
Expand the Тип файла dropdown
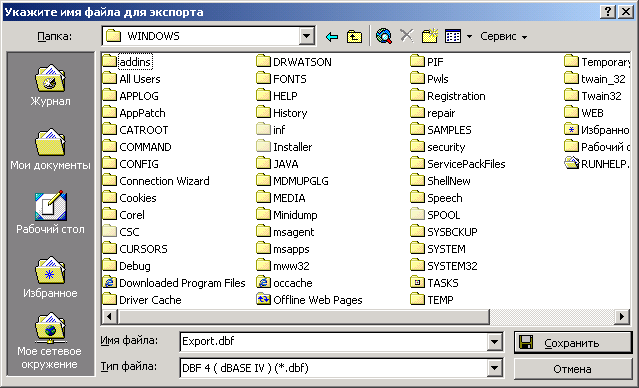(x=494, y=368)
